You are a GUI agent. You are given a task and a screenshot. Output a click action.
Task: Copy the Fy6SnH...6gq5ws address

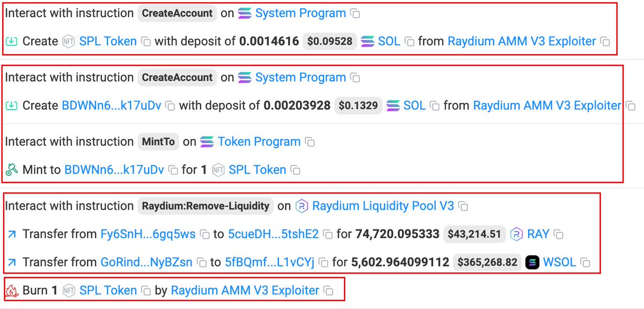pos(204,234)
